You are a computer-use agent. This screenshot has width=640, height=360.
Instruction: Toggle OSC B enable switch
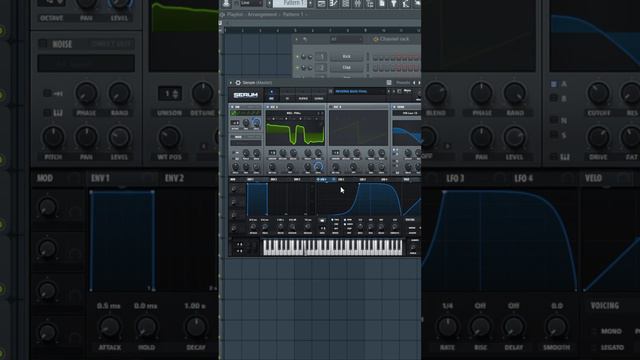click(x=331, y=107)
